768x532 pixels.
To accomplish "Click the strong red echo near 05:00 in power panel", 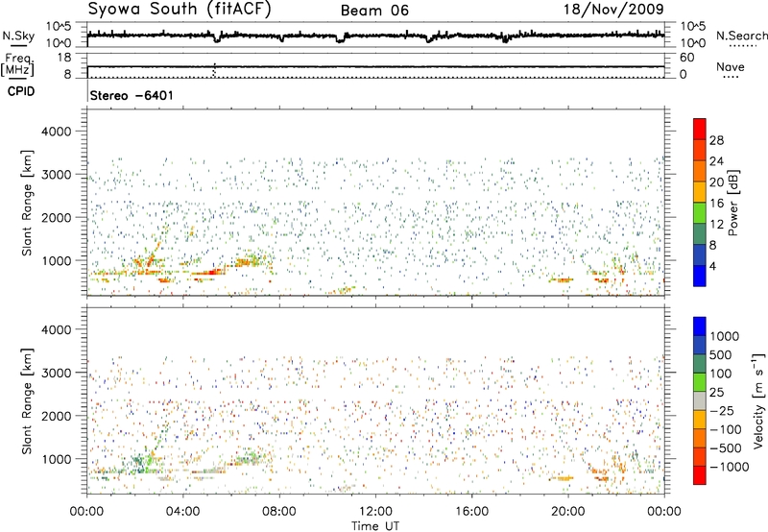I will click(x=213, y=272).
